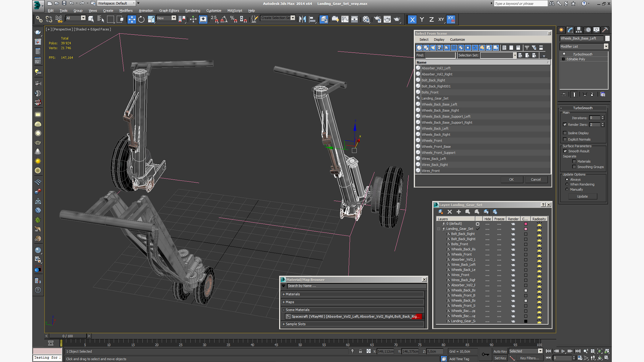644x362 pixels.
Task: Delete highlighted layer in Layer dialog
Action: pos(450,212)
